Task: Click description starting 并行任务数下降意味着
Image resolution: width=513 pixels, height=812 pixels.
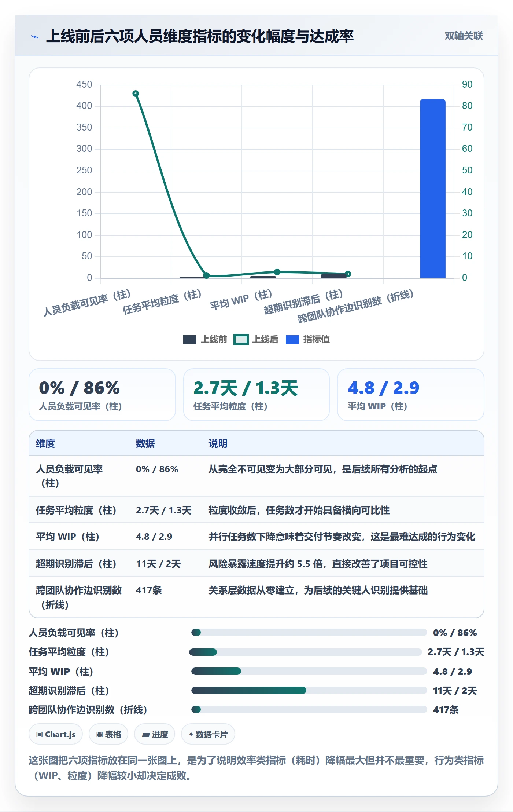Action: [342, 537]
